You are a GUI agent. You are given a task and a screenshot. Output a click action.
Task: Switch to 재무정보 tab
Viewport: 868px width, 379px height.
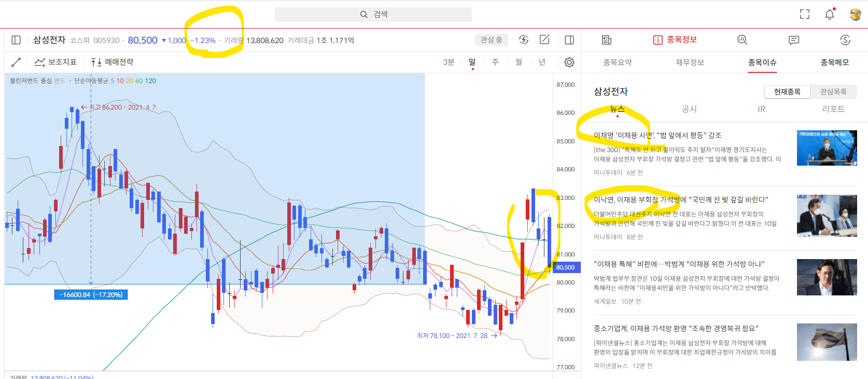[x=690, y=62]
